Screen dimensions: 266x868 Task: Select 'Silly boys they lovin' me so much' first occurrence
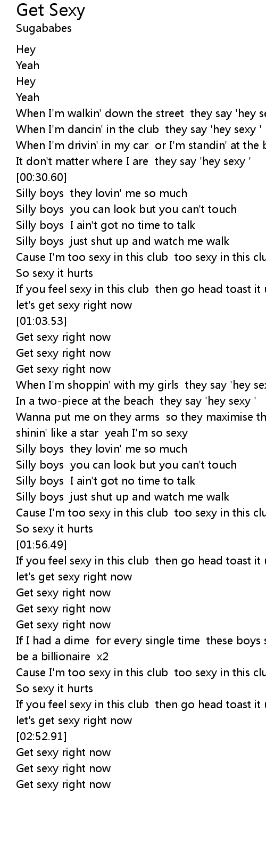click(102, 193)
